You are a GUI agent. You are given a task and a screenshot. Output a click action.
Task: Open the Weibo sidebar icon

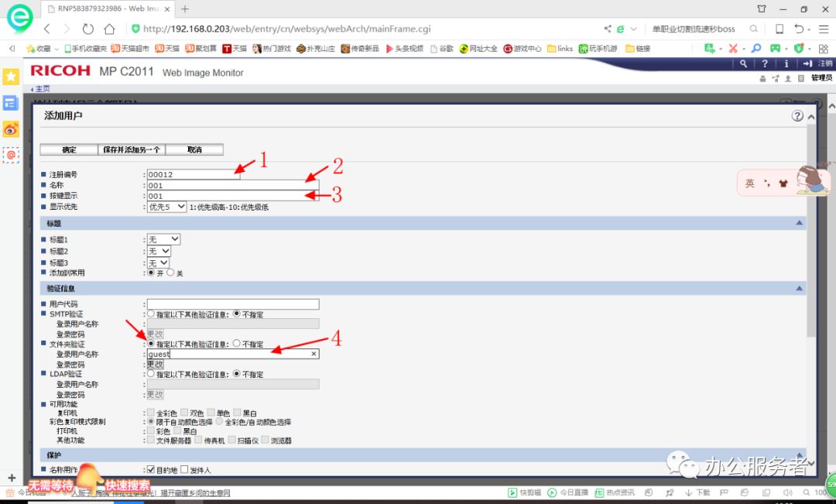[11, 129]
